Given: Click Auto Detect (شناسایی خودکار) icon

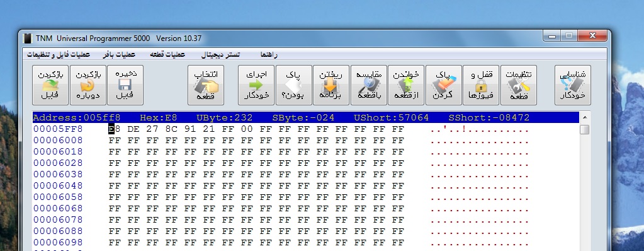Looking at the screenshot, I should pos(572,85).
